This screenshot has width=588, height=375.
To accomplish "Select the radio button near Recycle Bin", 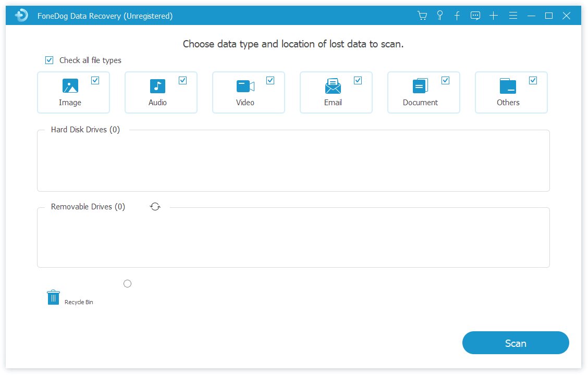I will (x=127, y=283).
